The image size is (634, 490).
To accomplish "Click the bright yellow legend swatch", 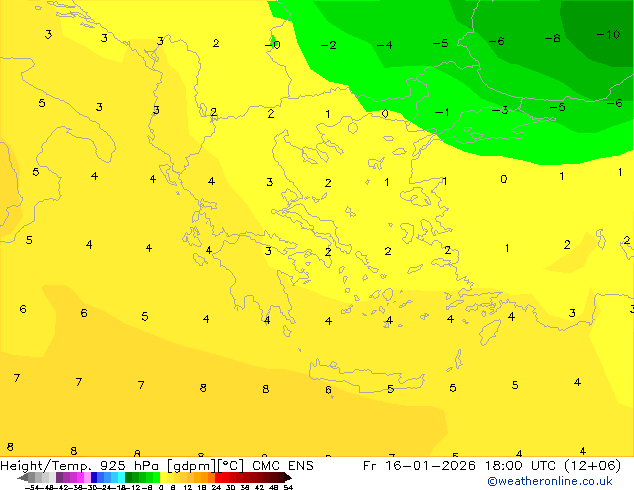I will [x=163, y=477].
